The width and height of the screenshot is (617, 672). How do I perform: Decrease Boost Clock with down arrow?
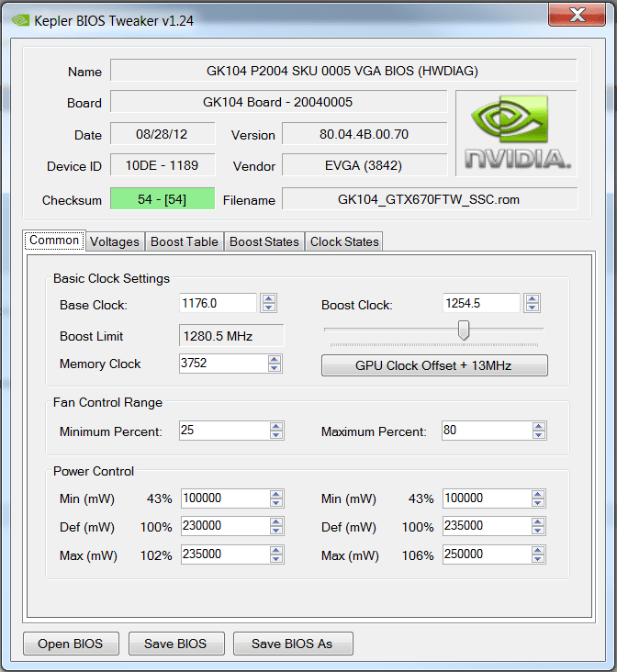click(x=533, y=308)
